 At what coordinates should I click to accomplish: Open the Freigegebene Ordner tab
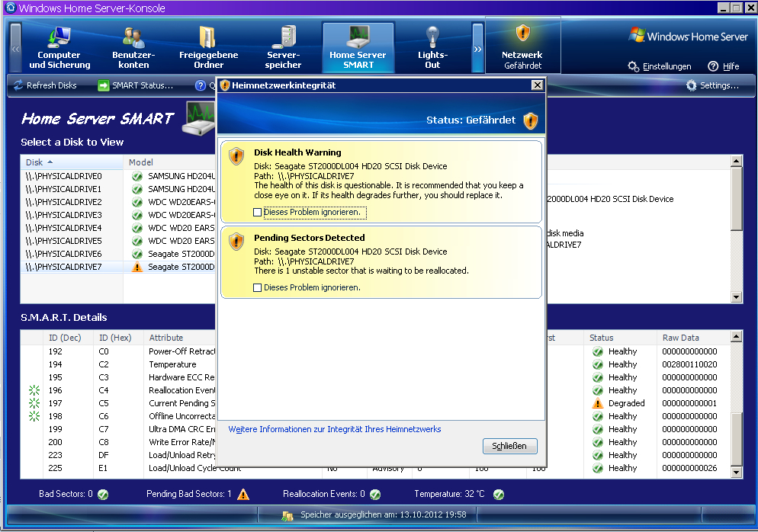[x=208, y=47]
